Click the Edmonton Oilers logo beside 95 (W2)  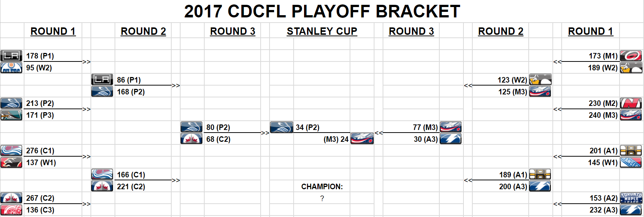pyautogui.click(x=11, y=68)
